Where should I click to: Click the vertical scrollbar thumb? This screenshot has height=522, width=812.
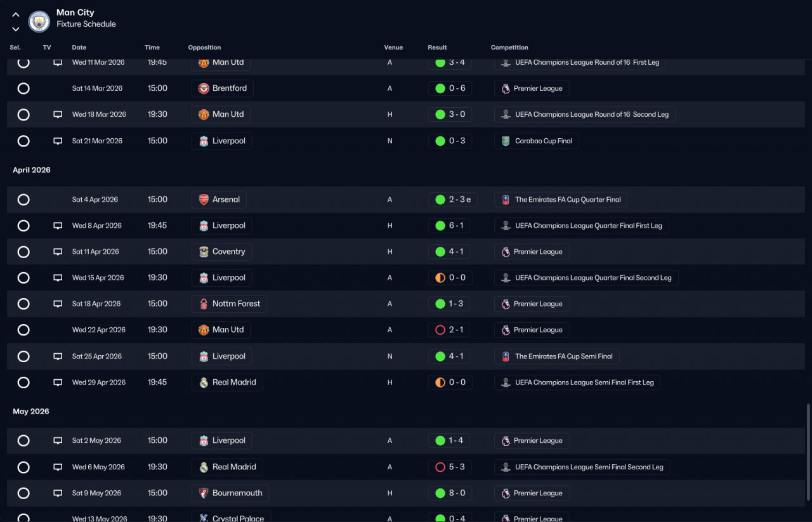click(x=808, y=452)
